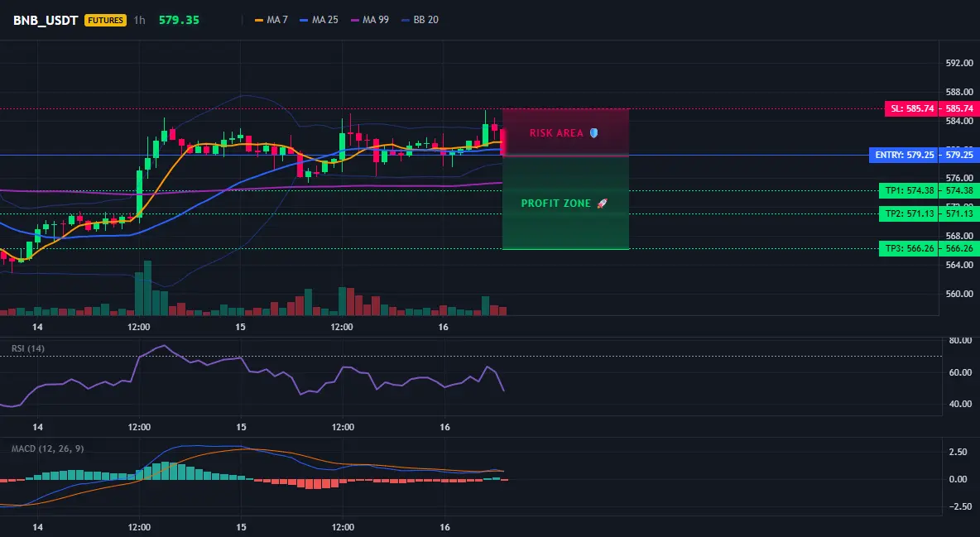
Task: Click the 60.00 RSI axis value
Action: (960, 372)
